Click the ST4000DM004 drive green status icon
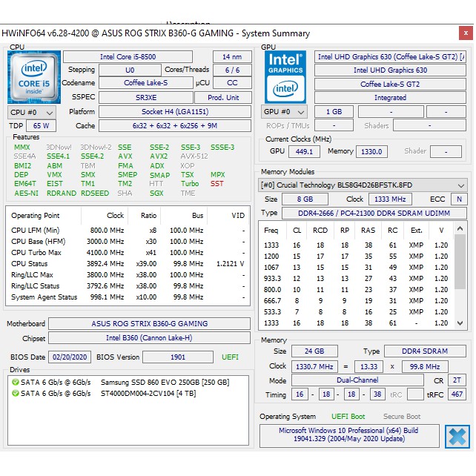This screenshot has width=476, height=476. point(16,393)
